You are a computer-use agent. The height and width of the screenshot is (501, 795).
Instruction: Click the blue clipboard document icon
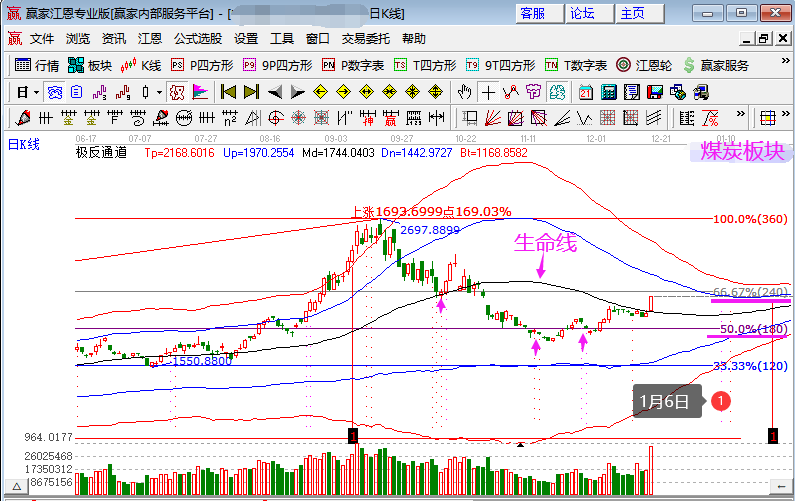(x=77, y=92)
